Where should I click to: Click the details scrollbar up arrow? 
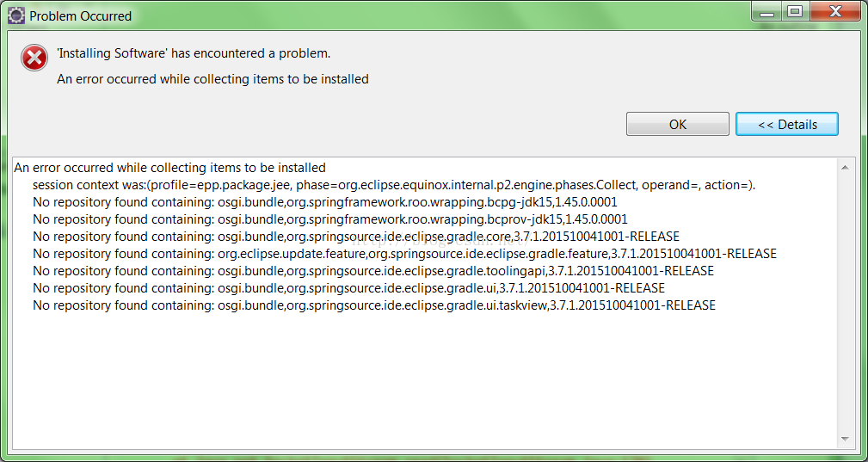[845, 167]
